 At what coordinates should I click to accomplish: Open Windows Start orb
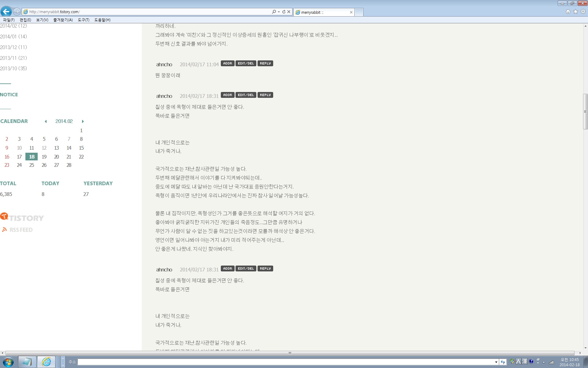(x=8, y=362)
